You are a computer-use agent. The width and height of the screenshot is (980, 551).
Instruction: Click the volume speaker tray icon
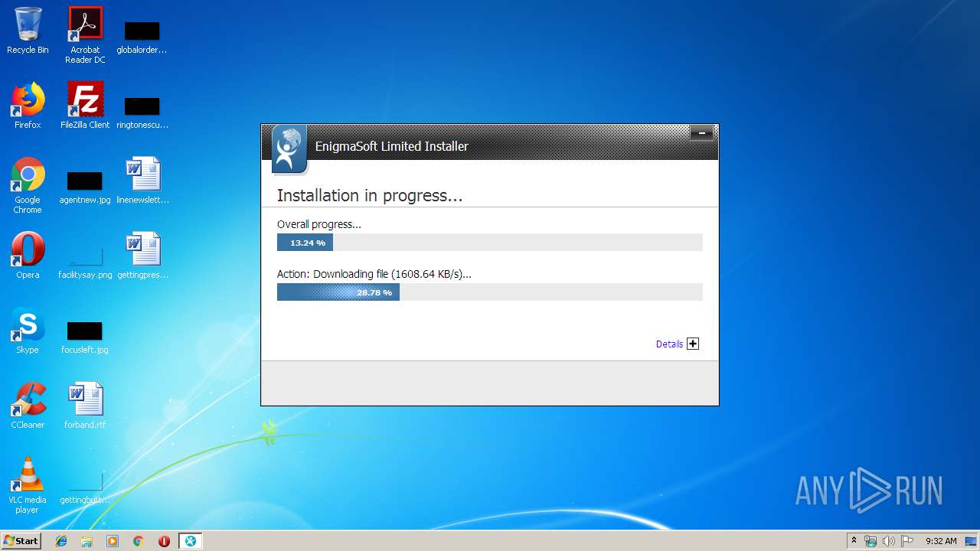tap(888, 541)
